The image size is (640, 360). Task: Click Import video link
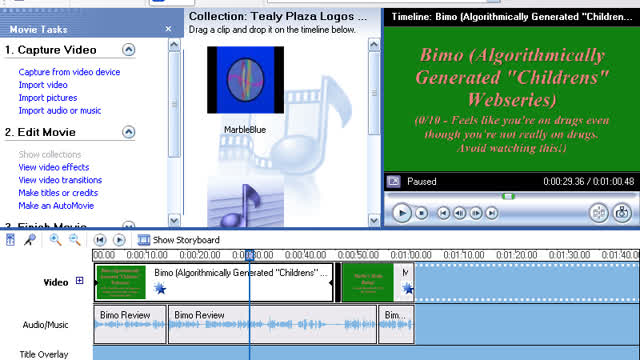point(43,85)
